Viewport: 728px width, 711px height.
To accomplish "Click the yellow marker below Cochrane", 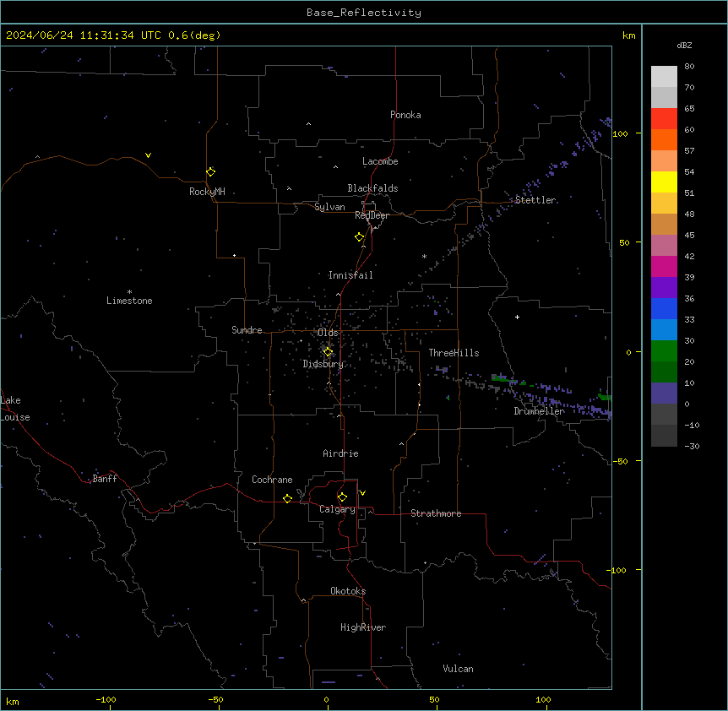I will point(287,498).
